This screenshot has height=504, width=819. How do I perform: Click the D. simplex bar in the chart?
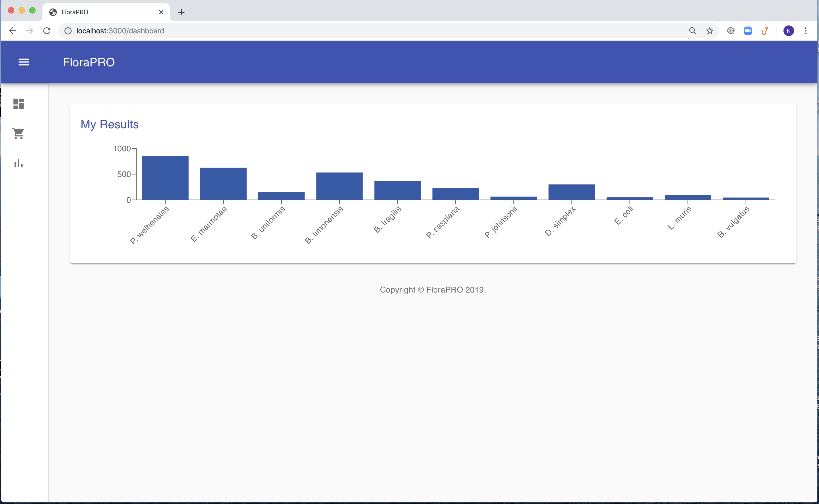[x=572, y=192]
